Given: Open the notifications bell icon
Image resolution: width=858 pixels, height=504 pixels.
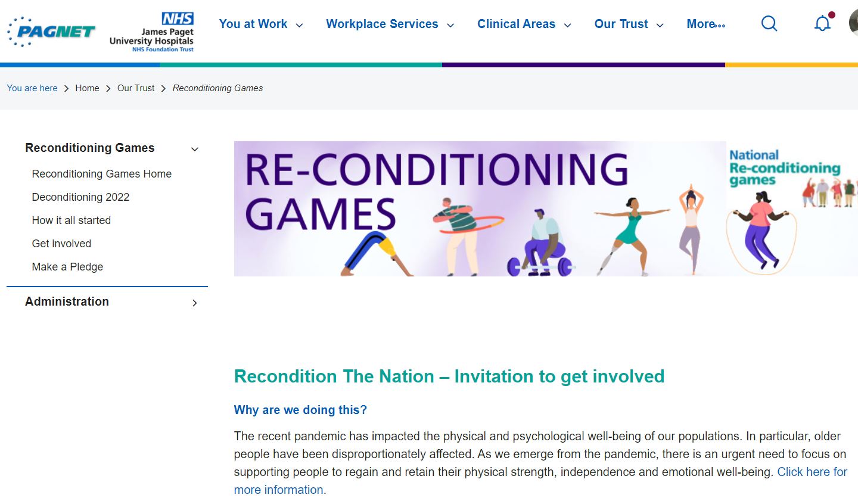Looking at the screenshot, I should 823,23.
